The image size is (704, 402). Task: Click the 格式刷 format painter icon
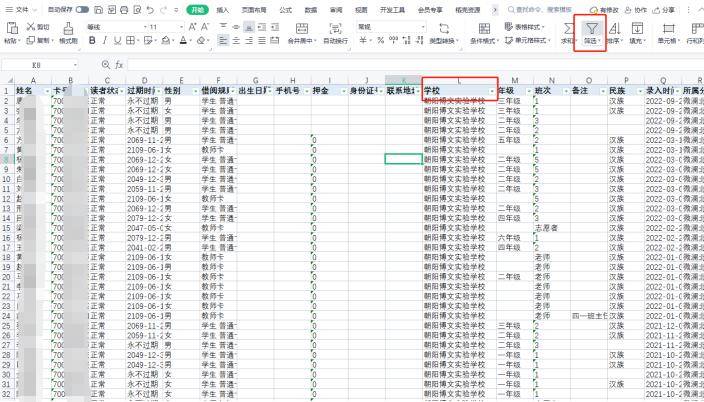click(68, 29)
